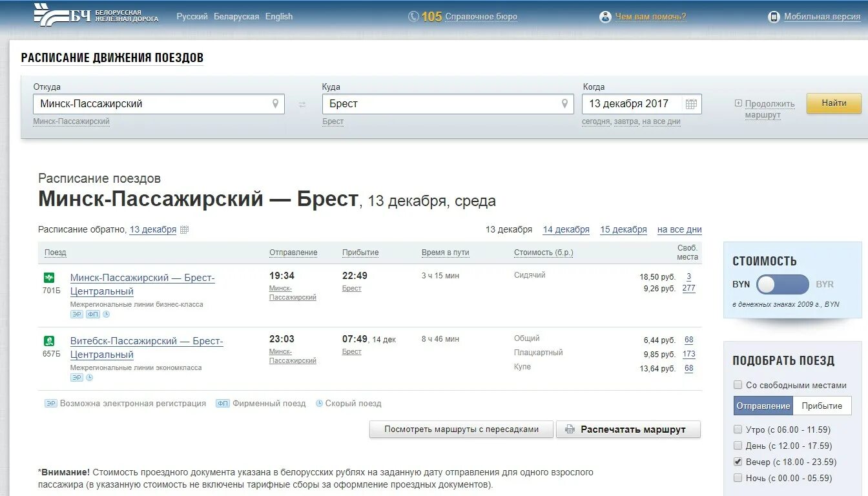This screenshot has height=496, width=868.
Task: Check the Ночь time filter
Action: click(738, 478)
